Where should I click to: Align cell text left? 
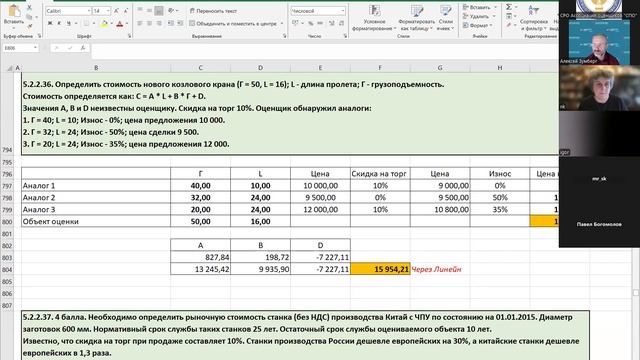(x=140, y=24)
